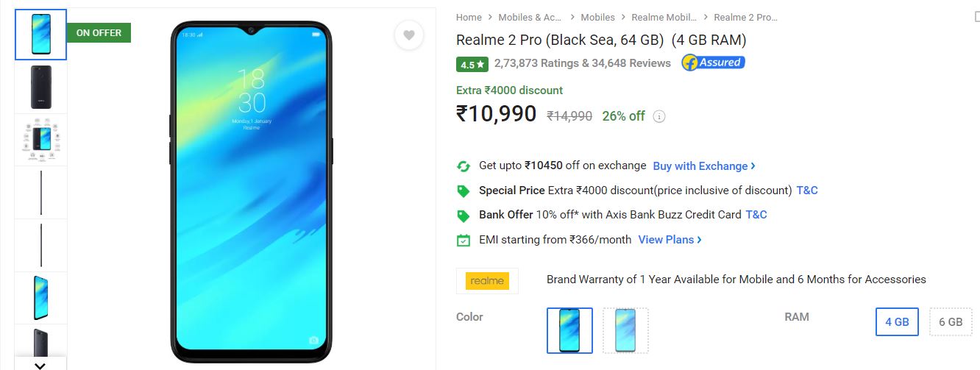Click the green exchange offer icon
The height and width of the screenshot is (370, 980).
click(463, 166)
